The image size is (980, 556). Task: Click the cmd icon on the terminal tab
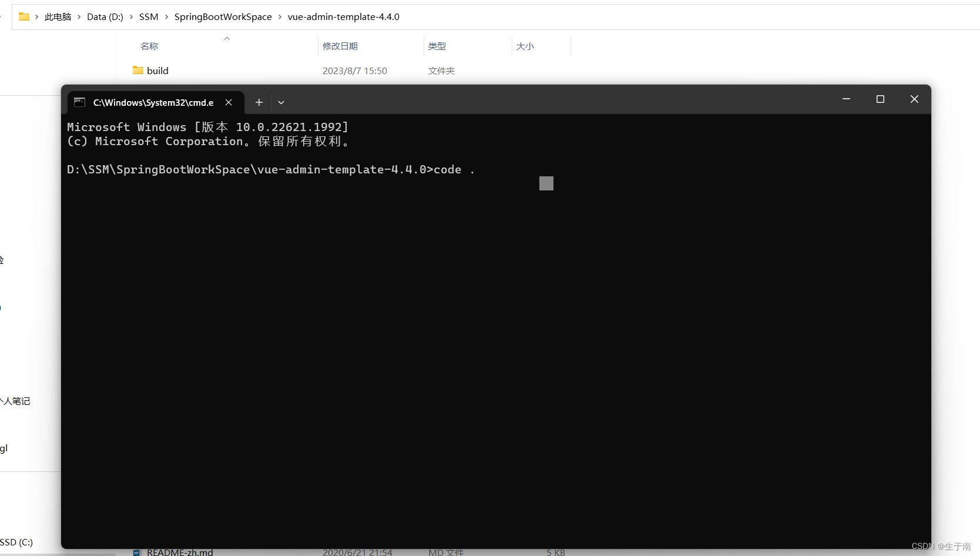(80, 102)
